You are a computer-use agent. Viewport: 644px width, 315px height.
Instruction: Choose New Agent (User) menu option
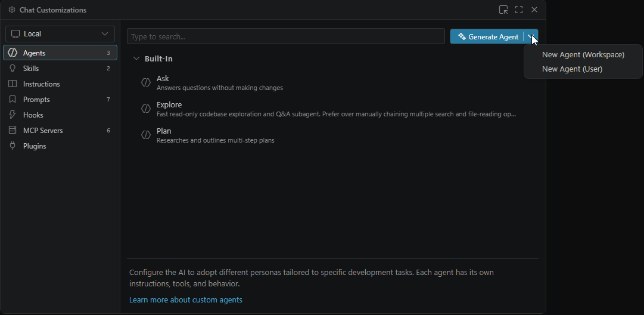(x=572, y=69)
